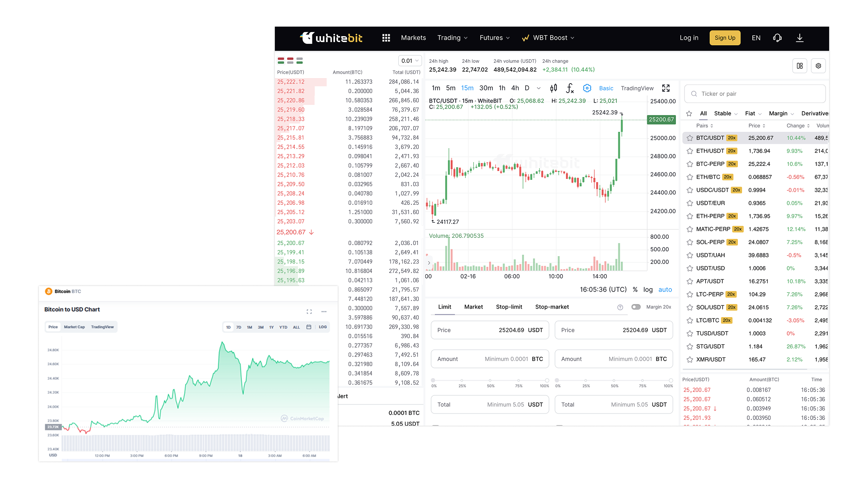
Task: Focus the Ticker or pair search field
Action: [x=755, y=94]
